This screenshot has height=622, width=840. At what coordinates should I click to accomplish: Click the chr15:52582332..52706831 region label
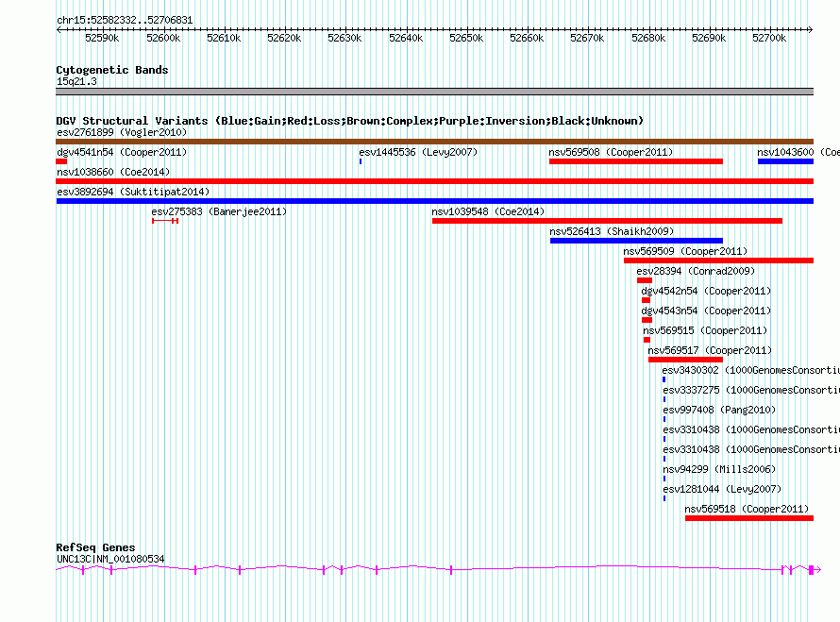click(x=125, y=20)
